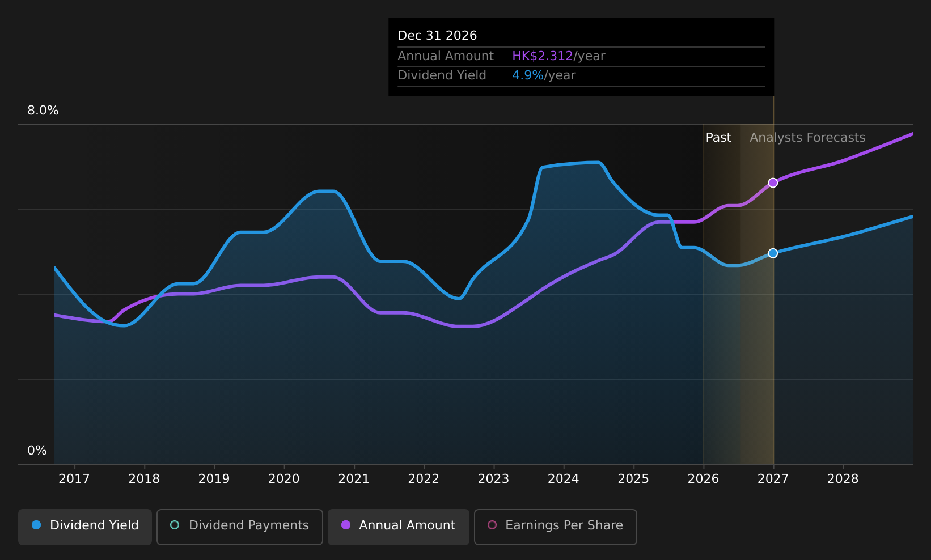Select the blue Dividend Yield marker at 2027
This screenshot has width=931, height=560.
pos(773,253)
